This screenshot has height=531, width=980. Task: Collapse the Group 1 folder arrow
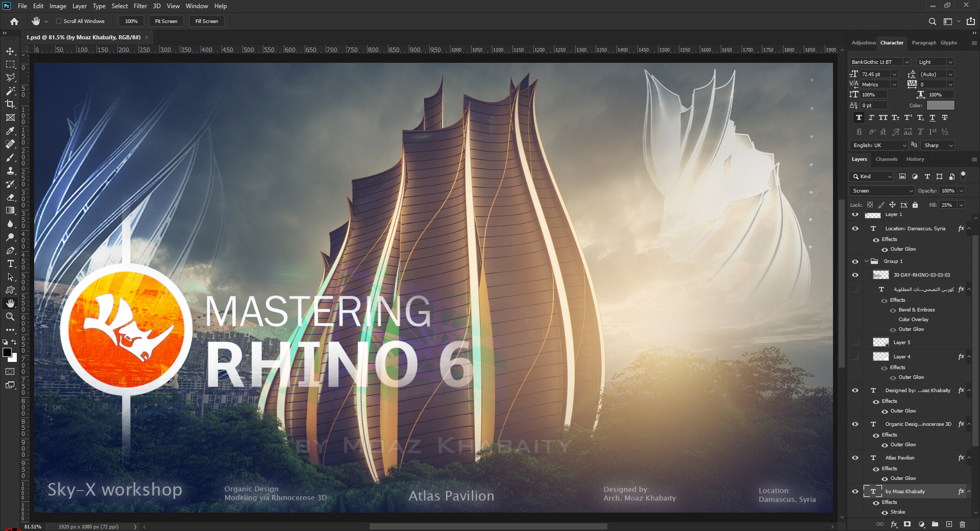point(866,261)
